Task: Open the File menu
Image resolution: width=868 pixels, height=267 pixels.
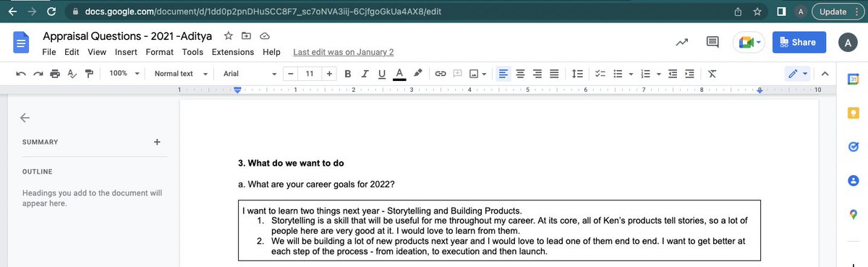Action: pyautogui.click(x=48, y=52)
